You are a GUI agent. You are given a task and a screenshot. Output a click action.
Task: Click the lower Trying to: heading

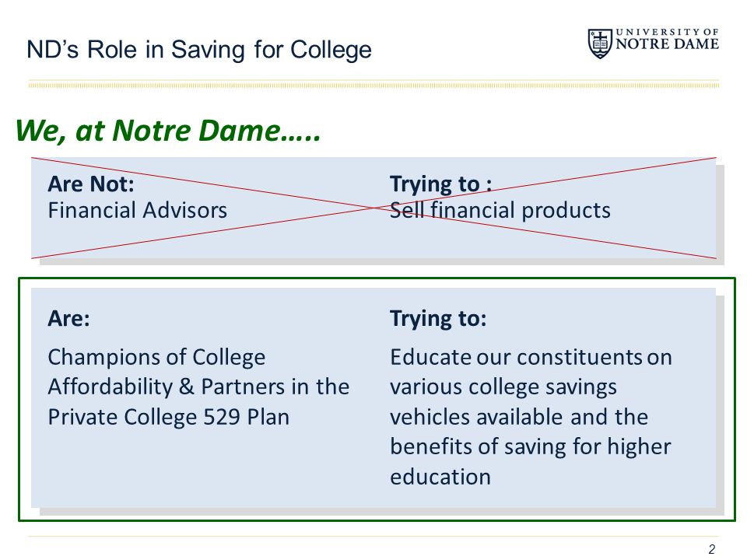point(438,319)
